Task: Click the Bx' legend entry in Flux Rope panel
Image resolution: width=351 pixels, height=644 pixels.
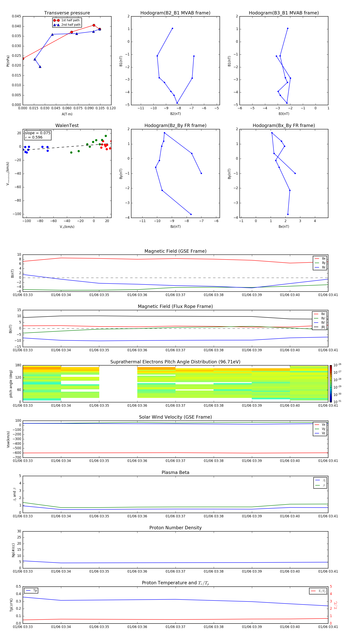Action: pyautogui.click(x=320, y=314)
